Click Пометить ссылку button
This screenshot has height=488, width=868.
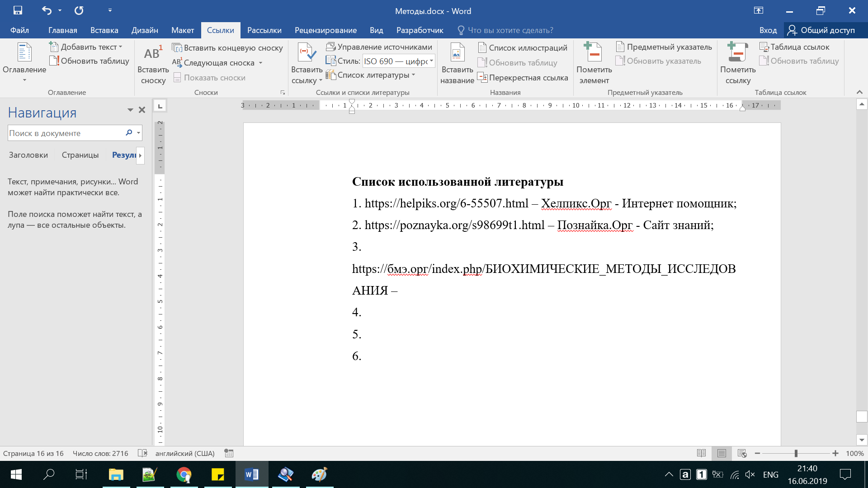coord(738,64)
